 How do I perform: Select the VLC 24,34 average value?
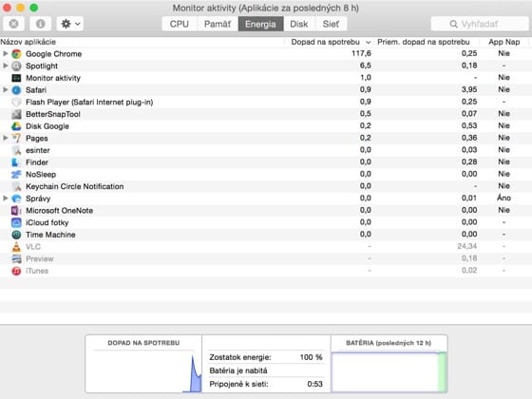pos(466,246)
